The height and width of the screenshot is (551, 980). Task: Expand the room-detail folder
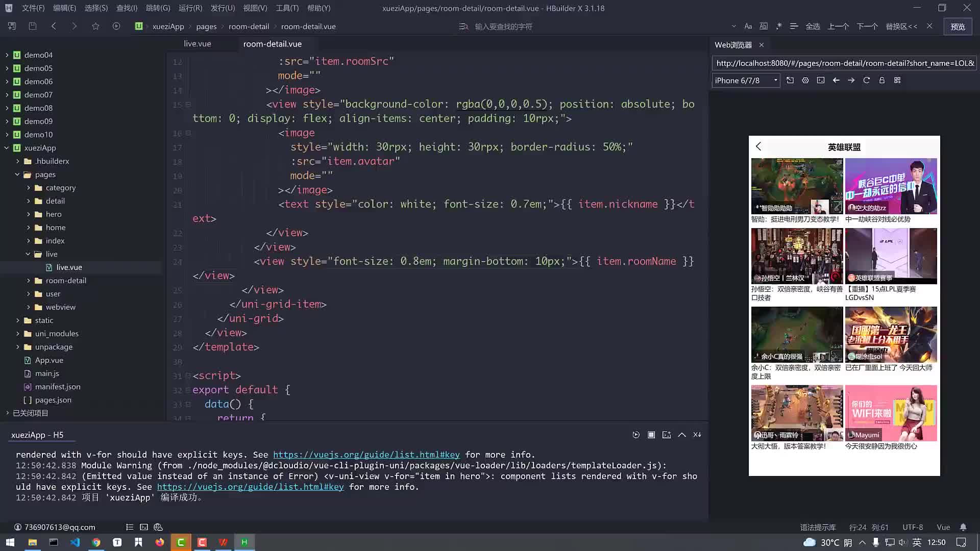(x=28, y=281)
